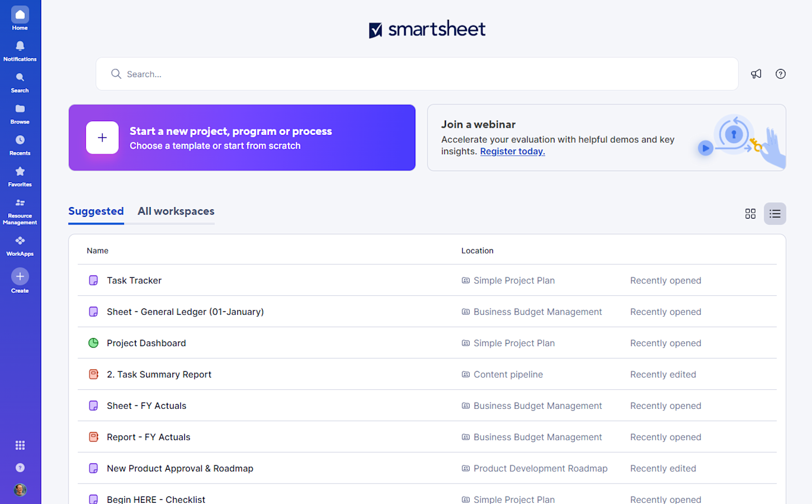
Task: Open New Product Approval & Roadmap
Action: tap(180, 468)
